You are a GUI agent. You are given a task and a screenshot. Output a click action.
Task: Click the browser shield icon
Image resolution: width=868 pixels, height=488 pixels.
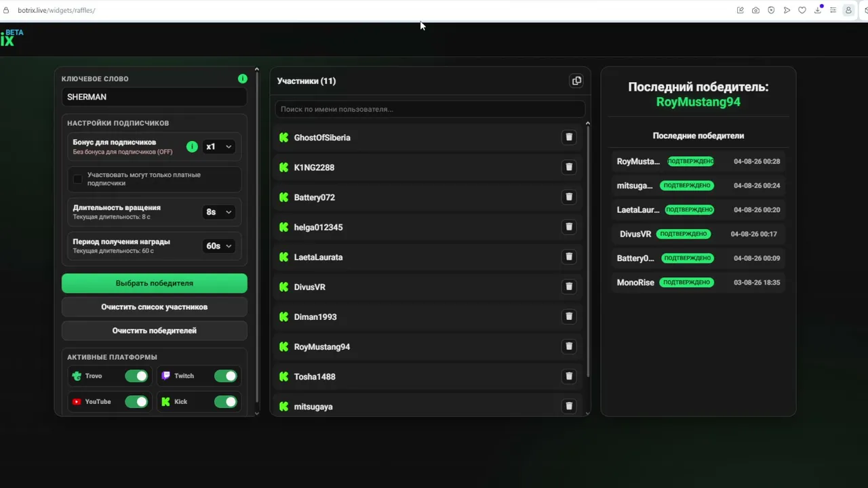771,10
